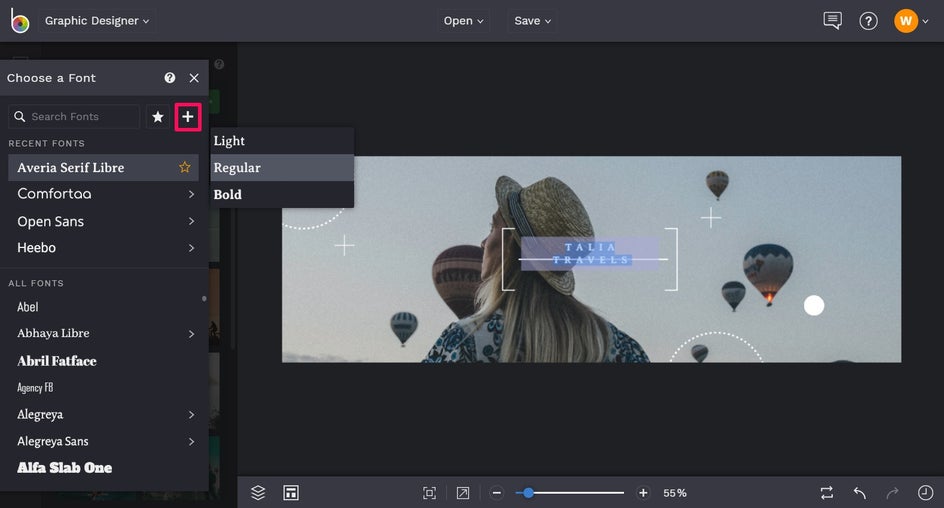Open the feedback chat icon

pyautogui.click(x=833, y=21)
